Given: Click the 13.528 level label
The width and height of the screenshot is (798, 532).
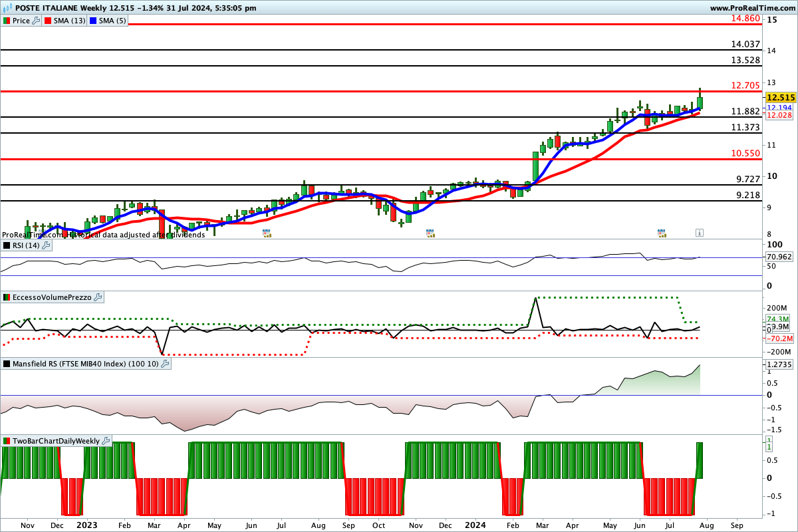Looking at the screenshot, I should click(x=745, y=60).
